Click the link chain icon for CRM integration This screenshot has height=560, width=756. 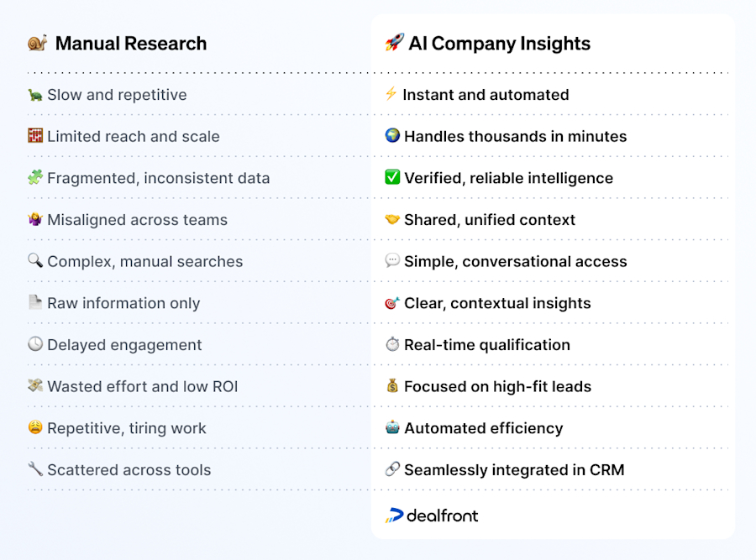pos(392,469)
